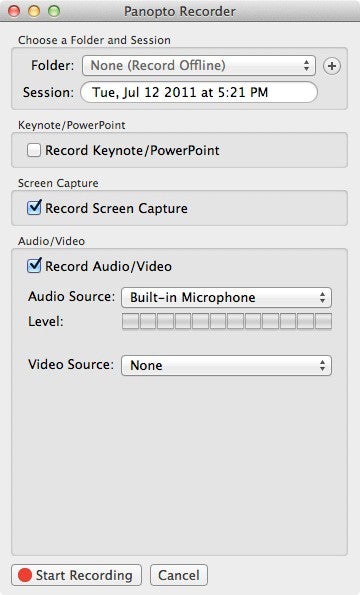Uncheck the Record Screen Capture checkbox
This screenshot has width=360, height=595.
coord(34,208)
